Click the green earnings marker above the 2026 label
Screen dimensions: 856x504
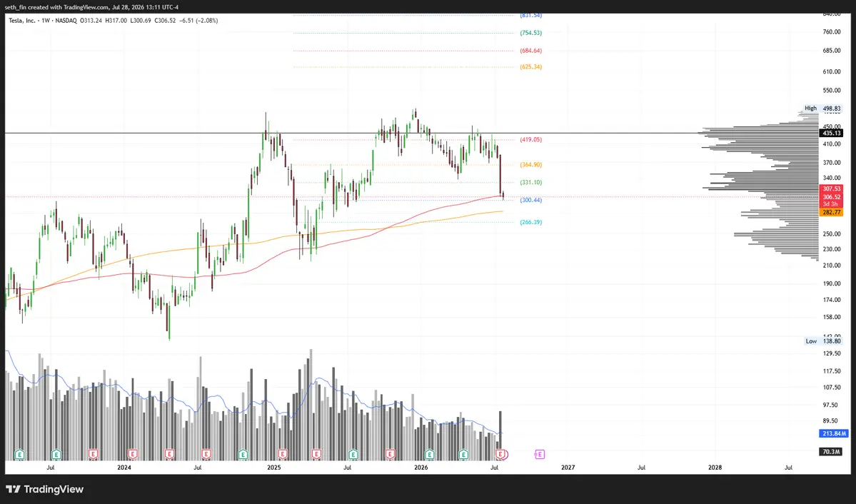pos(429,454)
